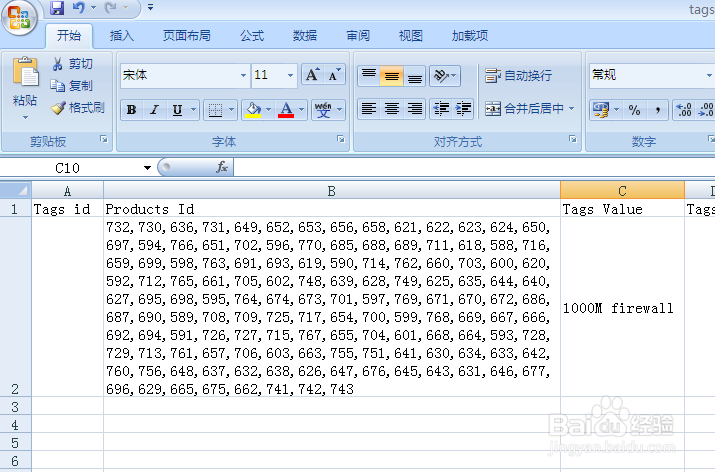The width and height of the screenshot is (715, 472).
Task: Set middle vertical alignment
Action: (x=392, y=75)
